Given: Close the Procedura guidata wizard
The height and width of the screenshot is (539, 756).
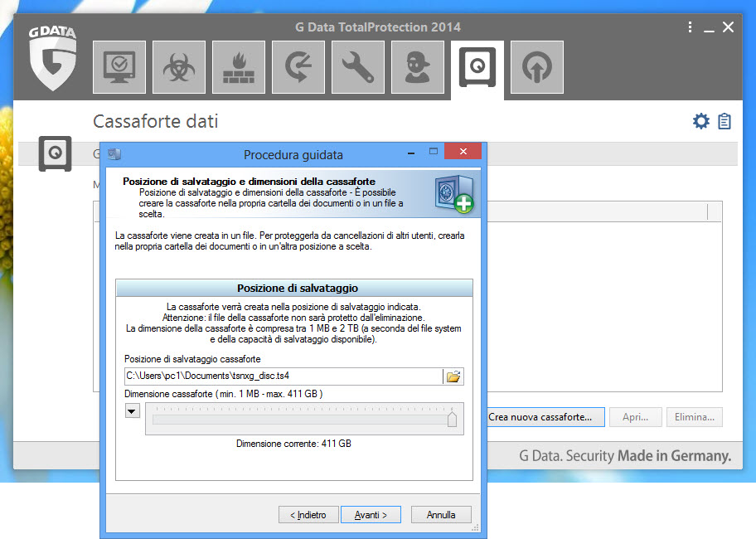Looking at the screenshot, I should tap(463, 152).
